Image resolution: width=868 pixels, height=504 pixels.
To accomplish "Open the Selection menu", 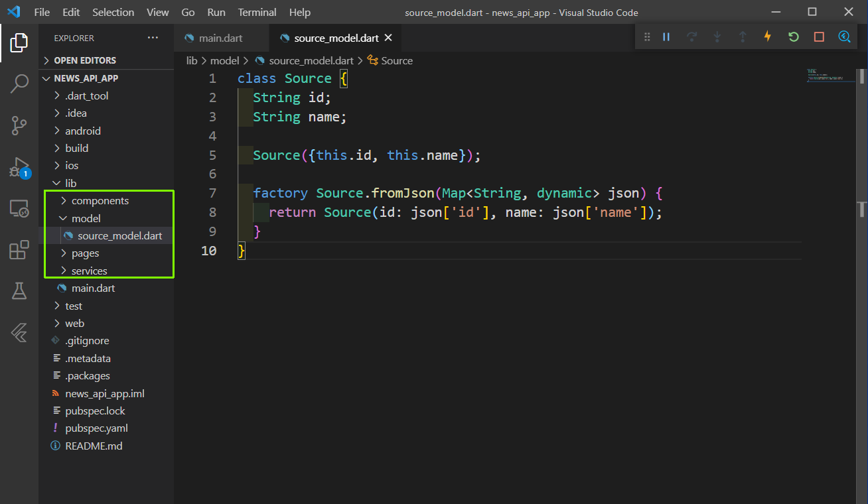I will pyautogui.click(x=113, y=12).
